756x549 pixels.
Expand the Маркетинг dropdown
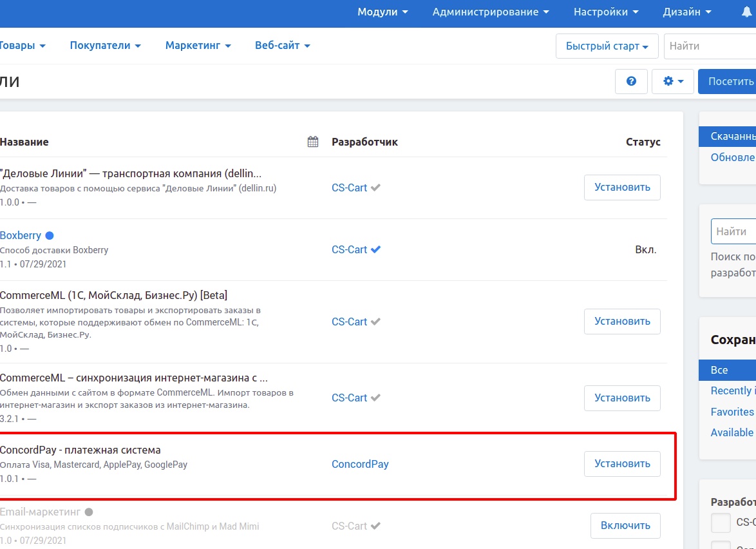(x=198, y=45)
